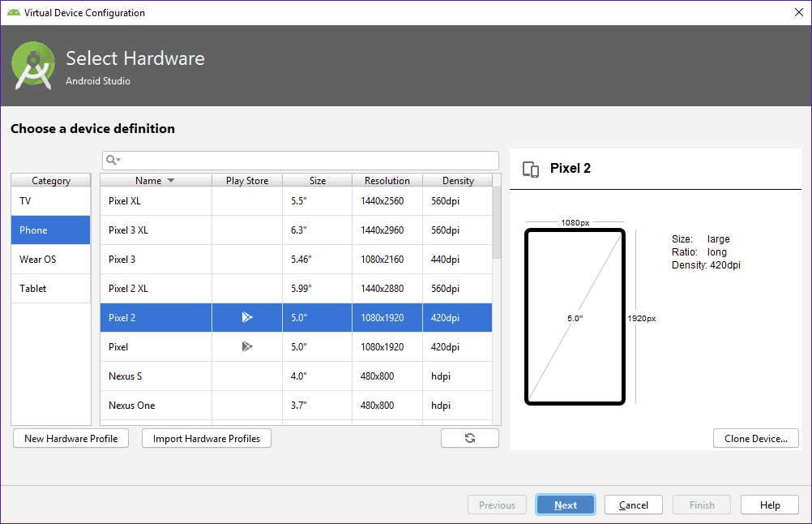Open New Hardware Profile dialog

71,439
